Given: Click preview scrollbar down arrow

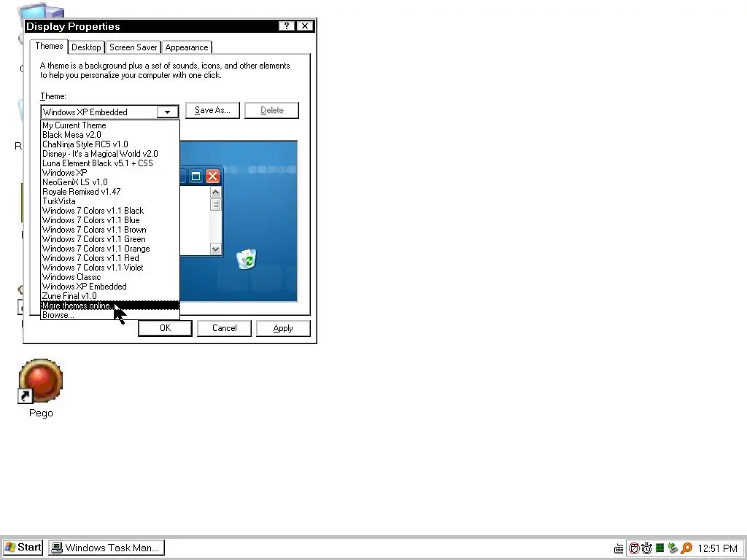Looking at the screenshot, I should 215,249.
